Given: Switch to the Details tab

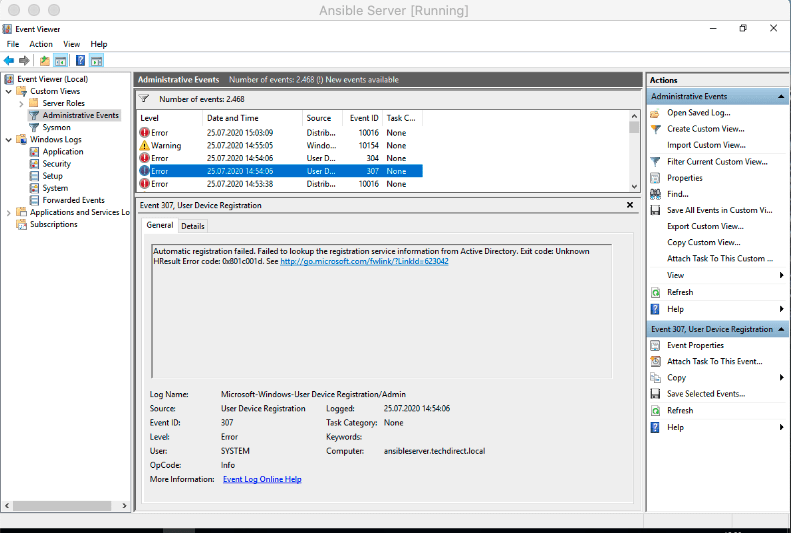Looking at the screenshot, I should point(192,226).
